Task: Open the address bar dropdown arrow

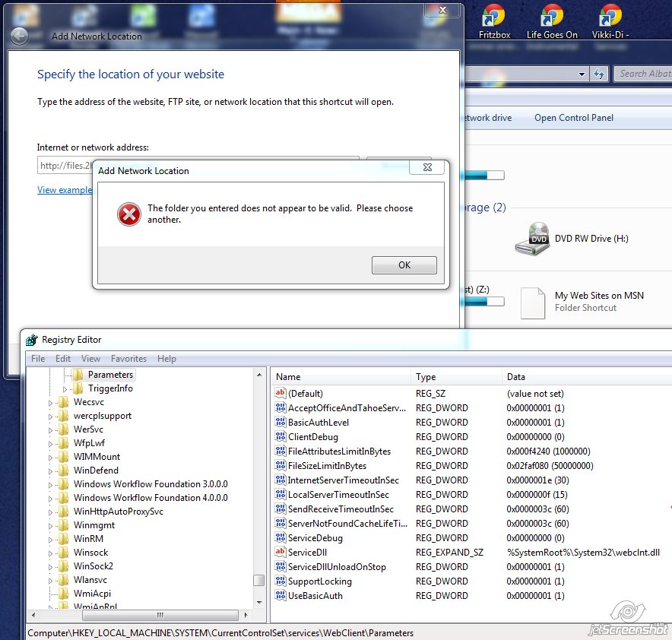Action: coord(582,74)
